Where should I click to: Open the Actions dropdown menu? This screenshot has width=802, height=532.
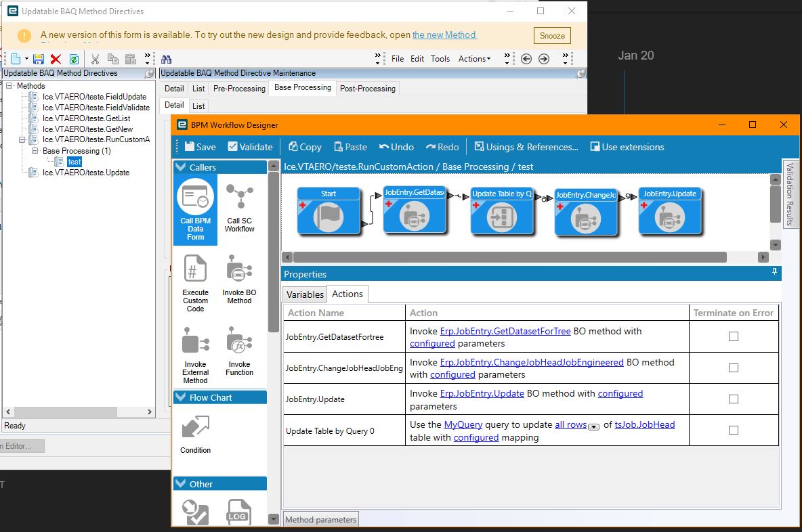tap(474, 59)
